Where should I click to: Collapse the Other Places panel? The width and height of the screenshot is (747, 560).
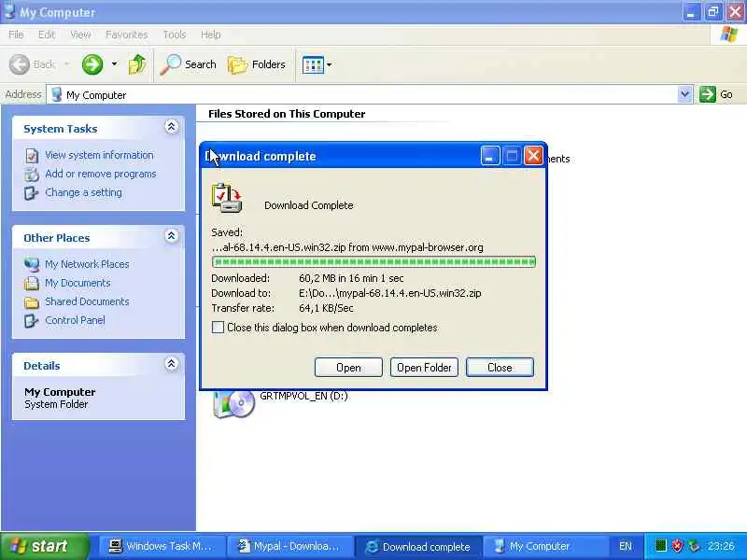coord(172,236)
